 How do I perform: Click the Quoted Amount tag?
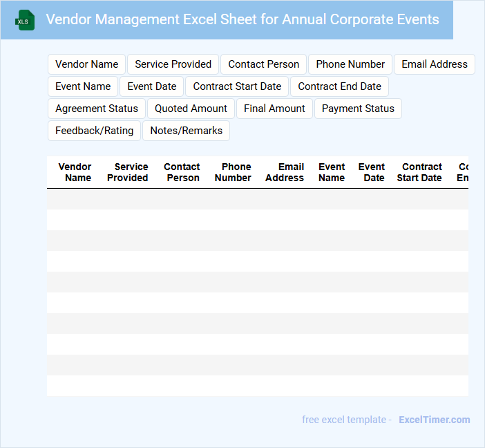tap(191, 109)
